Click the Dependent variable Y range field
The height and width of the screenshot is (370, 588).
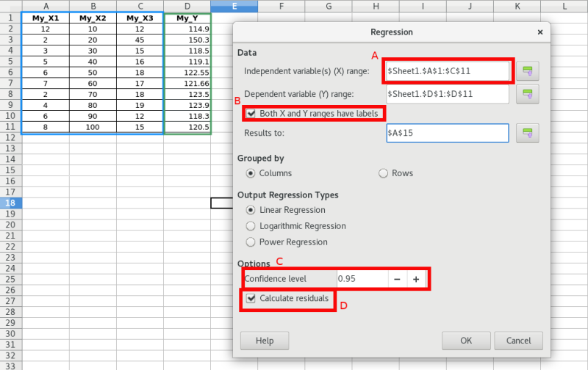[x=447, y=95]
